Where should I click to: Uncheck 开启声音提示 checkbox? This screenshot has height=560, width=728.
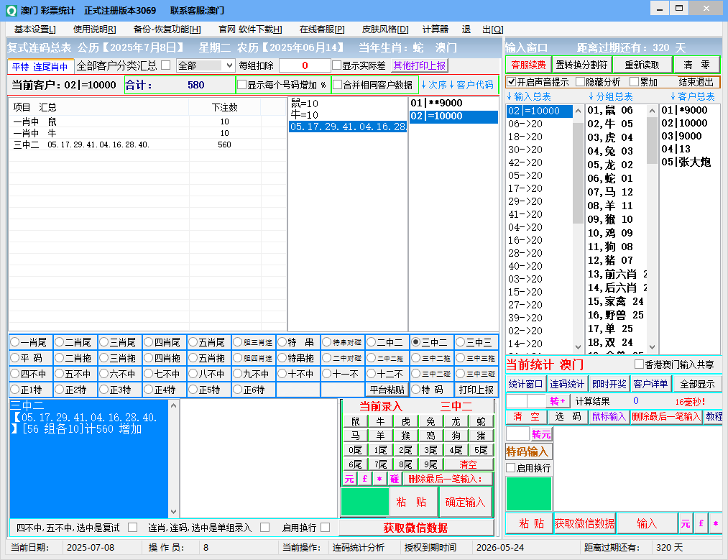point(511,82)
